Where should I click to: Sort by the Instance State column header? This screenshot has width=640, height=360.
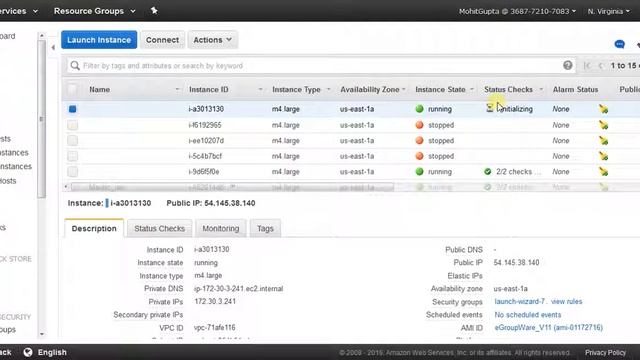(x=440, y=89)
